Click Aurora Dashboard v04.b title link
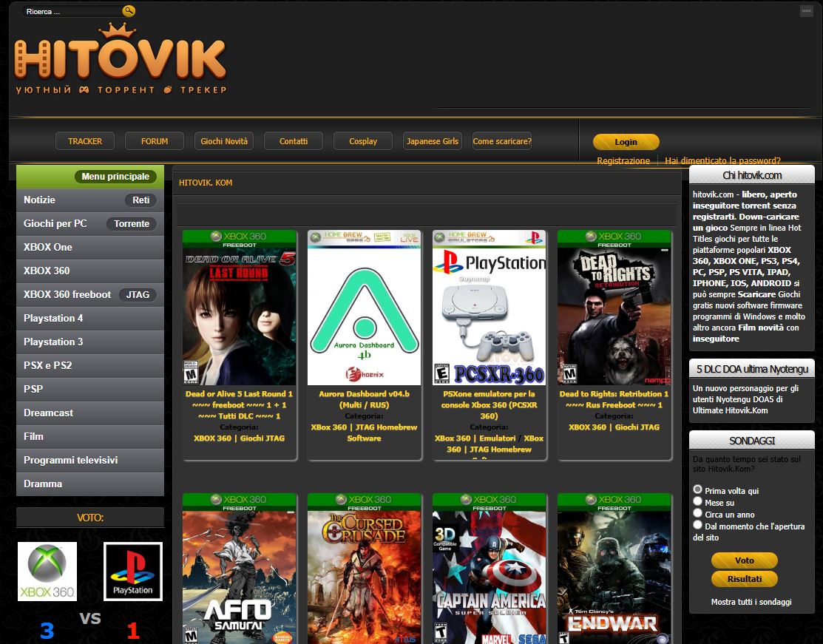The image size is (823, 644). (x=365, y=399)
